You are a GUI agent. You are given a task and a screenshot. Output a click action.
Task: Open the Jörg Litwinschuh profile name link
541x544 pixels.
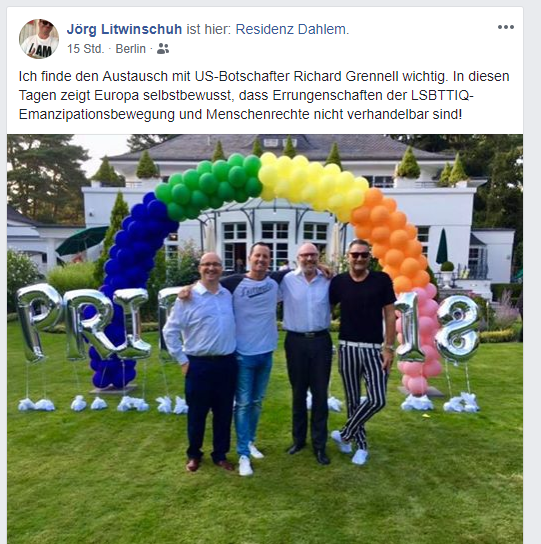(x=124, y=29)
